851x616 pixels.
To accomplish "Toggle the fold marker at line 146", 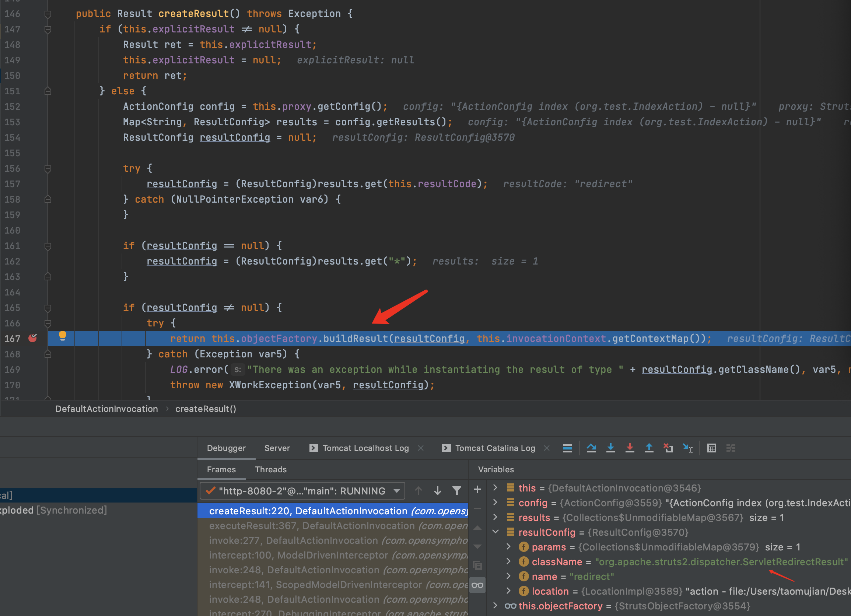I will click(48, 14).
